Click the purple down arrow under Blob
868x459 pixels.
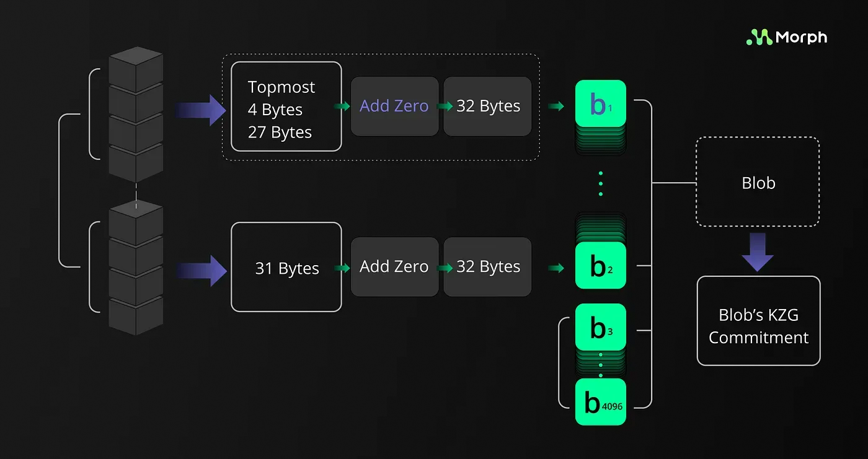[x=758, y=252]
